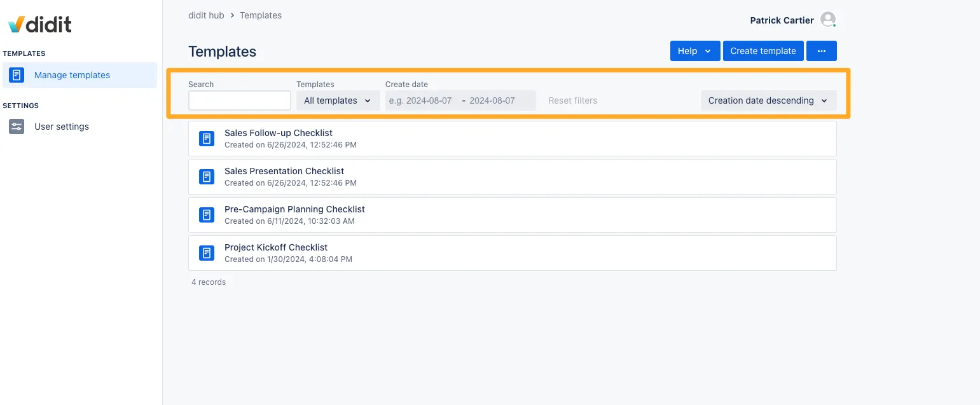Open the Sales Presentation Checklist template
The image size is (980, 405).
click(513, 177)
